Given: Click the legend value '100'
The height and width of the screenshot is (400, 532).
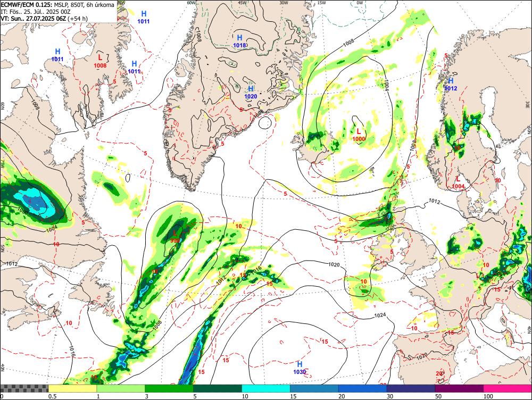Looking at the screenshot, I should (x=488, y=396).
